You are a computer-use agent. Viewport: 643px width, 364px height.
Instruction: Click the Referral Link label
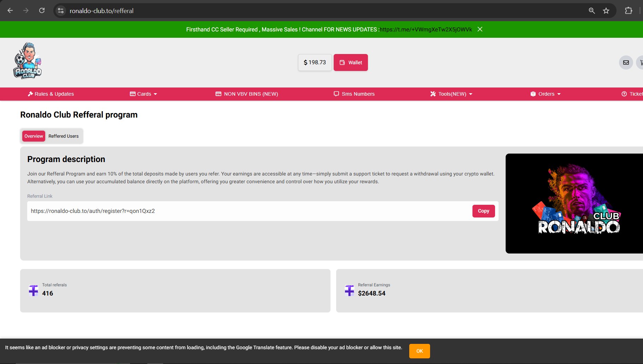tap(40, 196)
